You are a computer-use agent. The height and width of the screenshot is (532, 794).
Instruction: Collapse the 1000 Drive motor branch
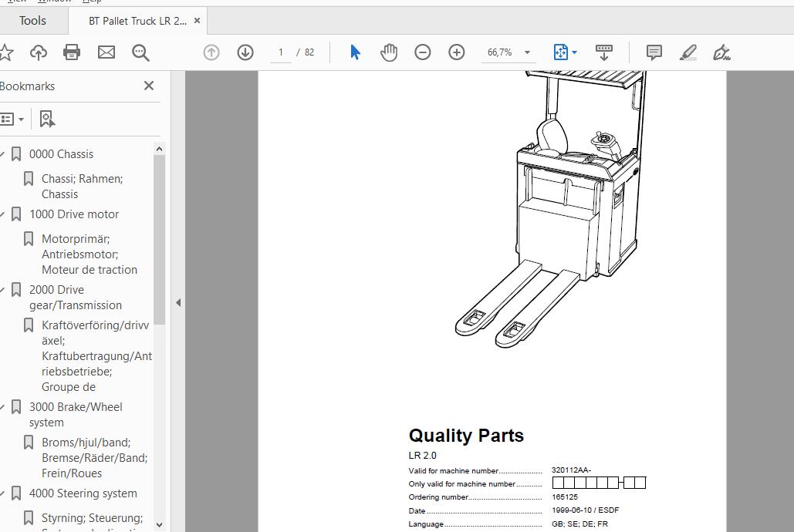coord(2,214)
